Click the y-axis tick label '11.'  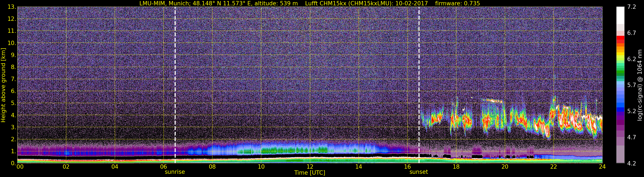coord(12,31)
